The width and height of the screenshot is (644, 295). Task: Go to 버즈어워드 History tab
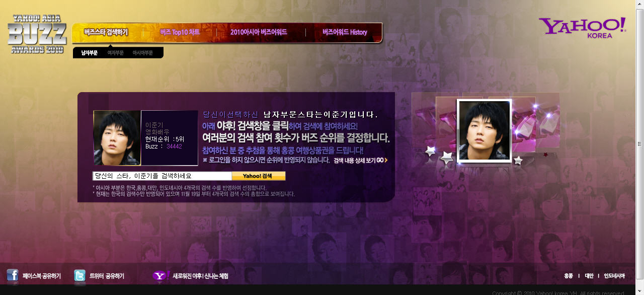pyautogui.click(x=345, y=32)
